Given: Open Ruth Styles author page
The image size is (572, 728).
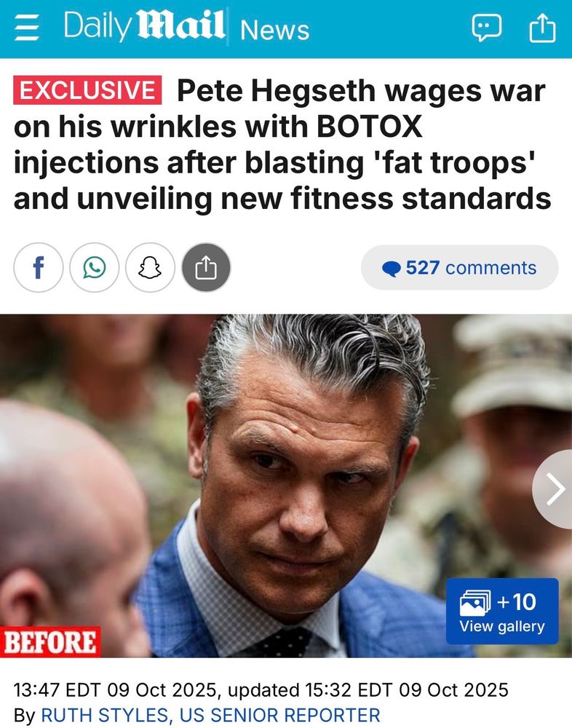Looking at the screenshot, I should 210,715.
